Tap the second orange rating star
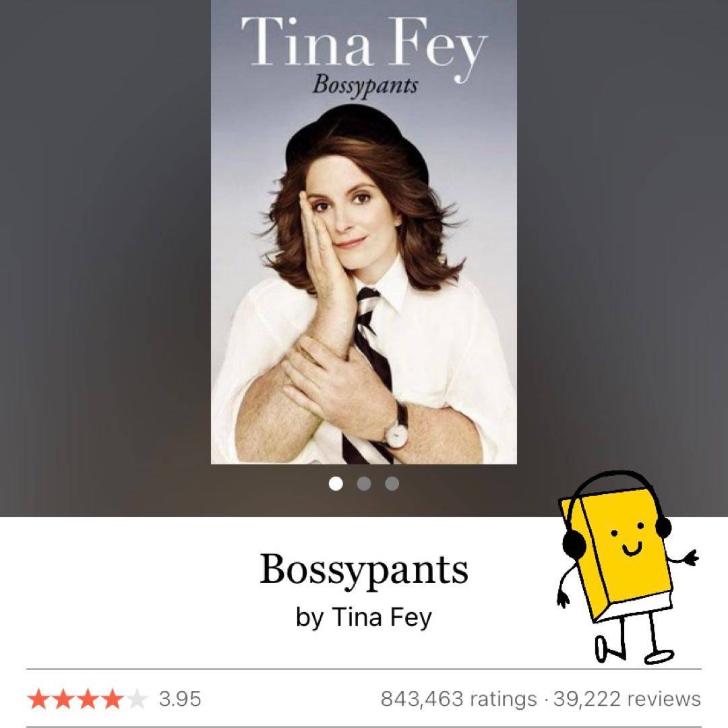 63,699
